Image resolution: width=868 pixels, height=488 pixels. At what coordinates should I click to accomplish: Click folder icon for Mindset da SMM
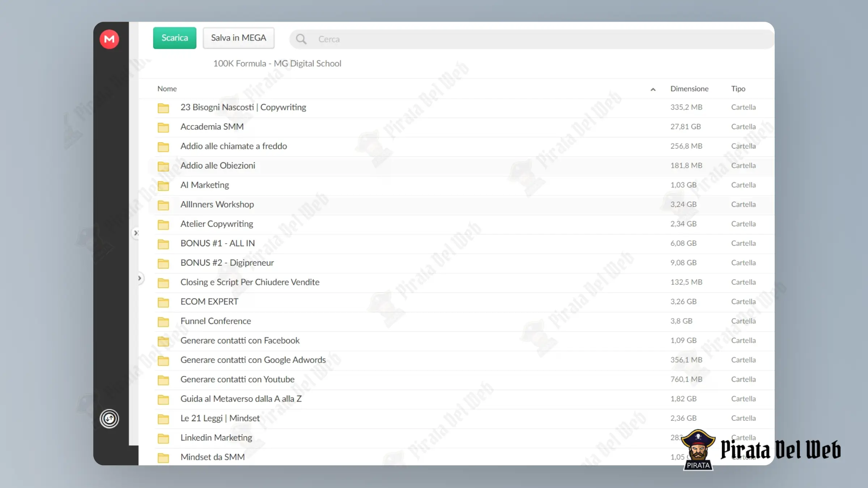pyautogui.click(x=163, y=458)
